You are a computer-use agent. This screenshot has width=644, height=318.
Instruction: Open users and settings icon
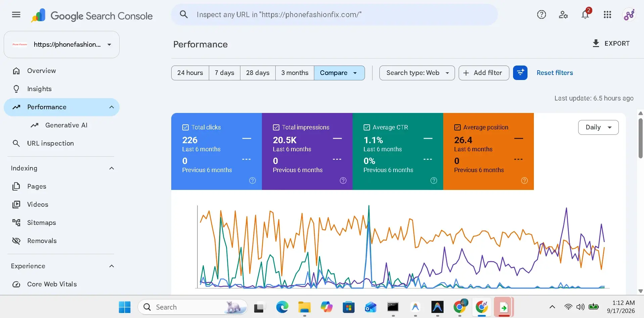point(563,14)
